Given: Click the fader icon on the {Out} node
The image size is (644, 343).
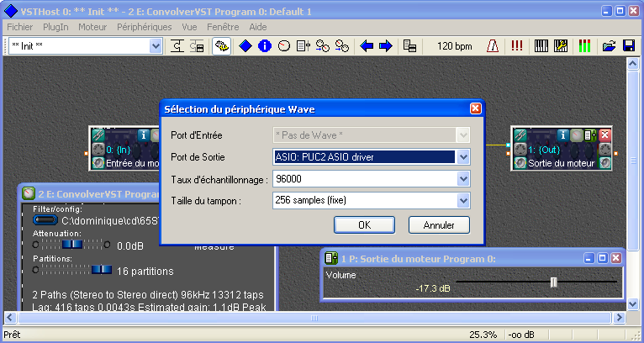Looking at the screenshot, I should coord(590,135).
